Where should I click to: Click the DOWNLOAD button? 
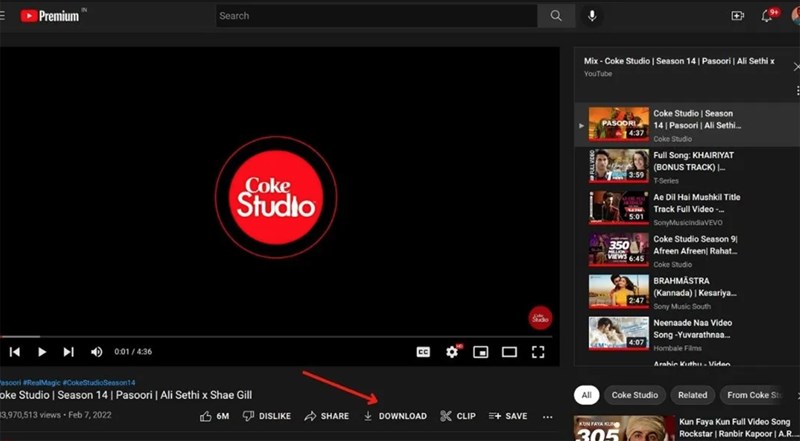pos(395,416)
